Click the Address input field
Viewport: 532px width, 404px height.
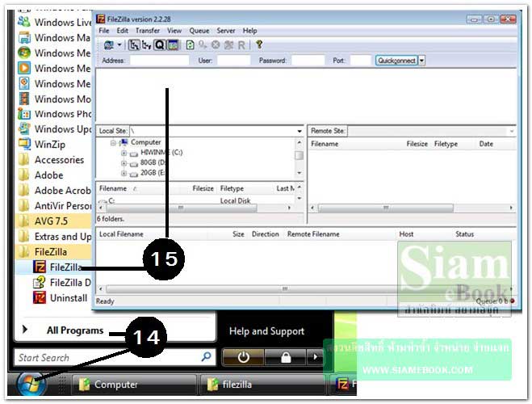point(160,61)
